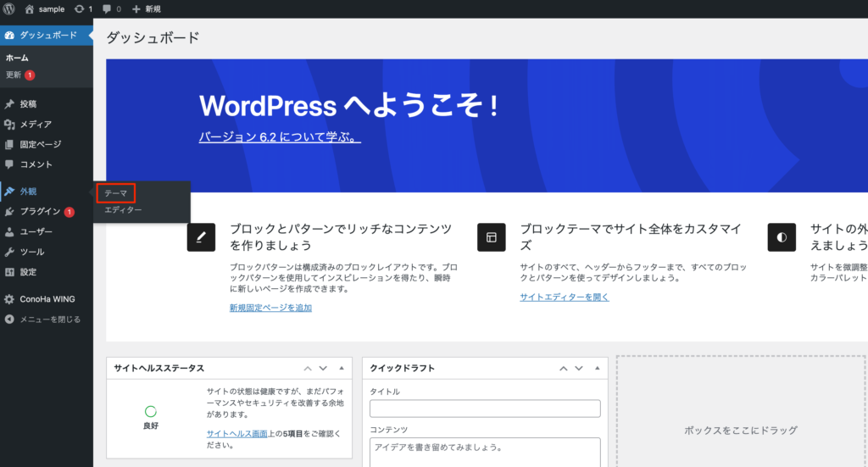Choose テーマ in the 外観 flyout
The height and width of the screenshot is (467, 868).
coord(115,193)
